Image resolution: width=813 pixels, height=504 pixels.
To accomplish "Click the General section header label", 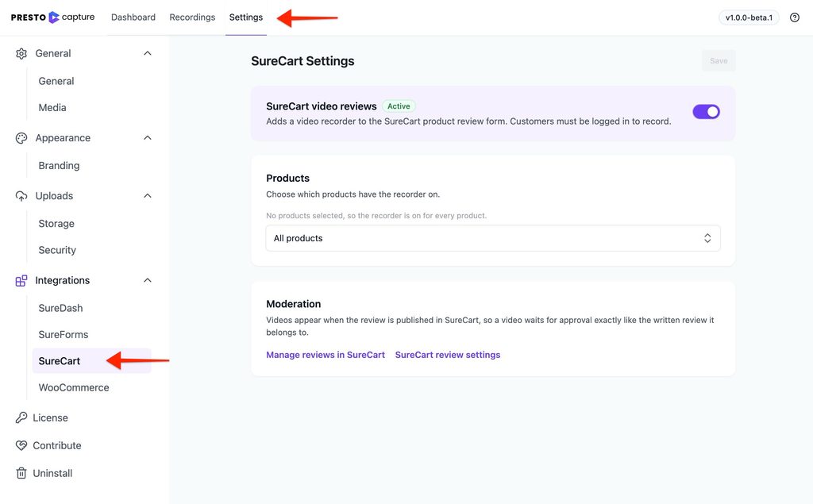I will [53, 53].
